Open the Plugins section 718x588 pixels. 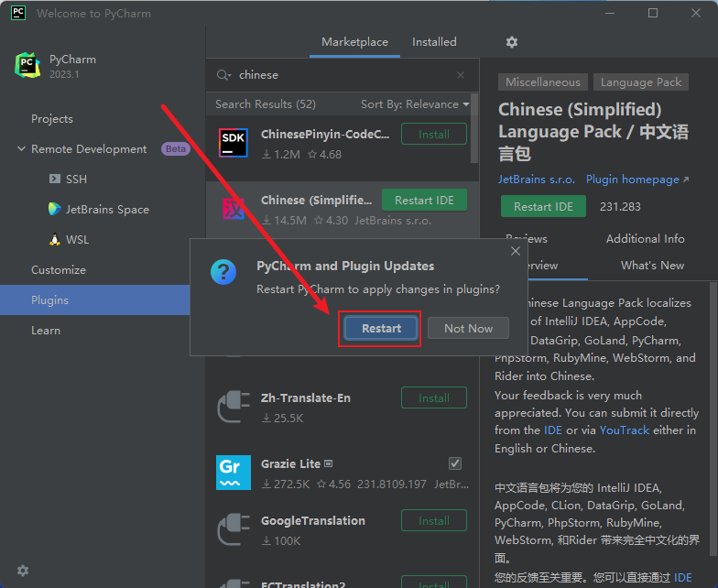coord(95,300)
